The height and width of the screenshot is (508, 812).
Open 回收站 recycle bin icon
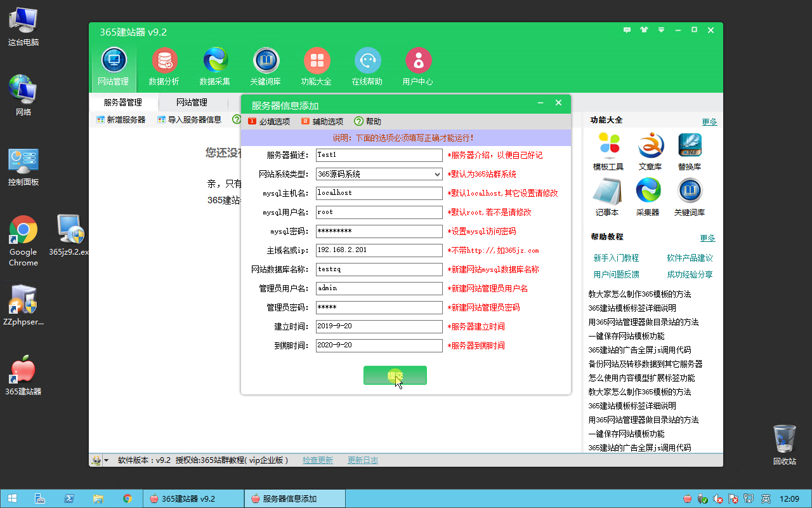(785, 444)
